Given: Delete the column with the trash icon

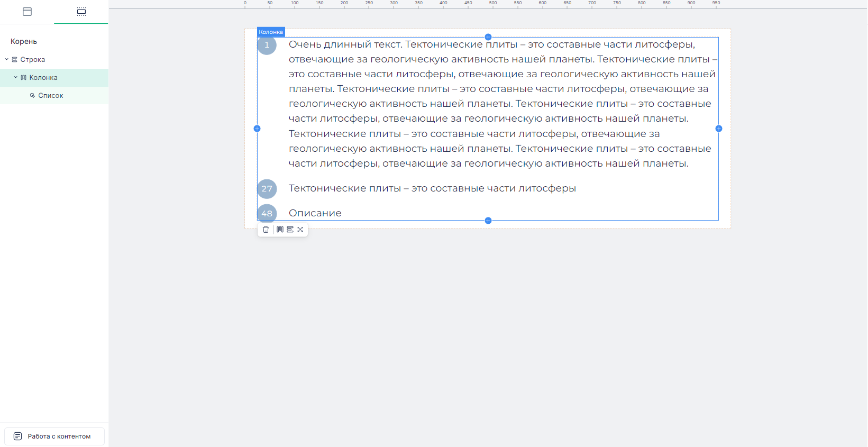Looking at the screenshot, I should [266, 230].
